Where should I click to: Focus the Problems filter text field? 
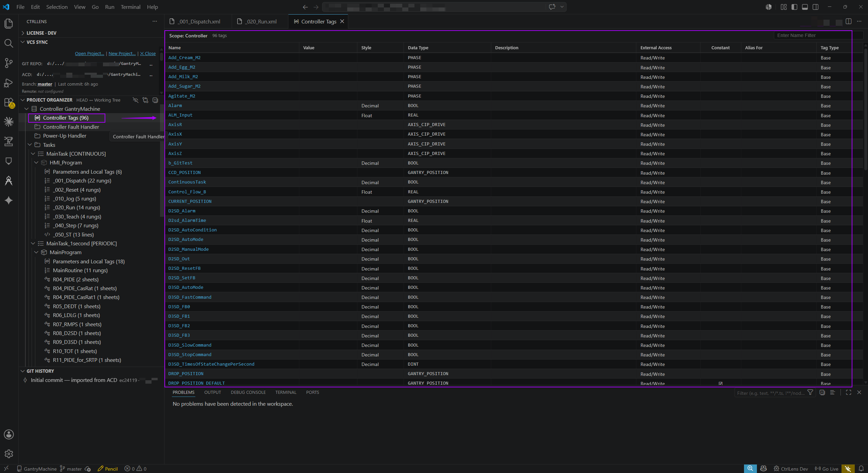[x=770, y=393]
